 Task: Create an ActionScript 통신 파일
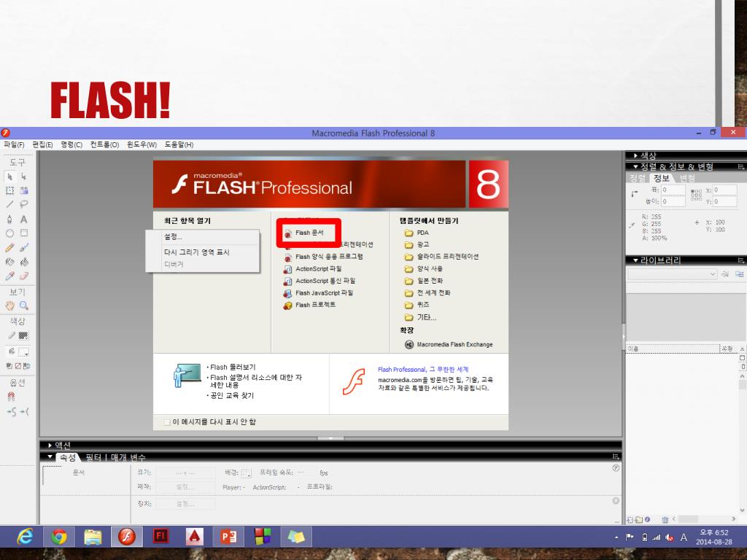point(320,281)
